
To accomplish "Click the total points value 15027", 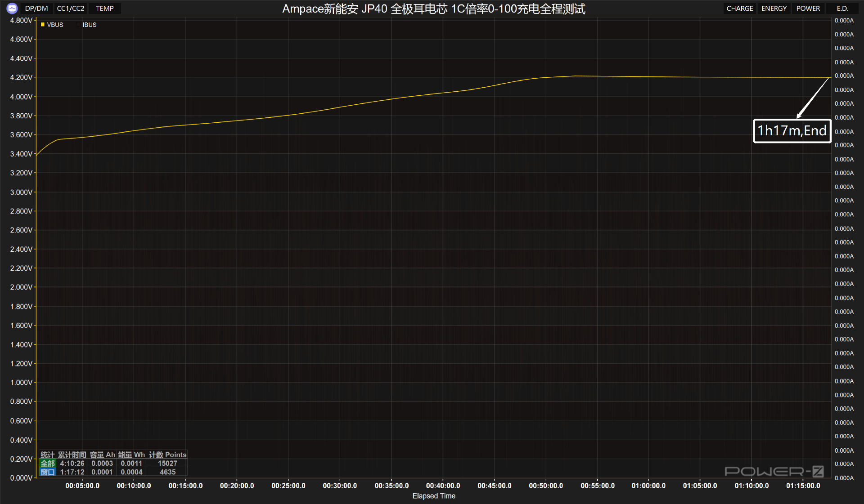I will click(x=167, y=463).
